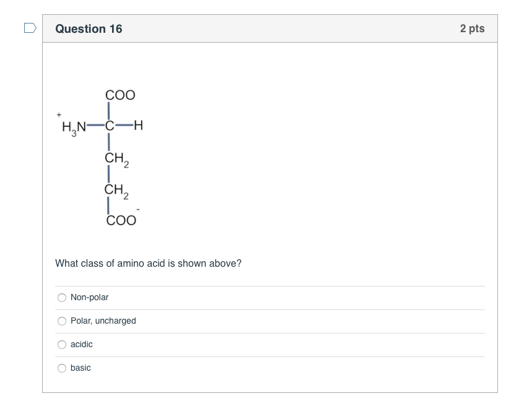Select the basic radio button

pyautogui.click(x=63, y=368)
